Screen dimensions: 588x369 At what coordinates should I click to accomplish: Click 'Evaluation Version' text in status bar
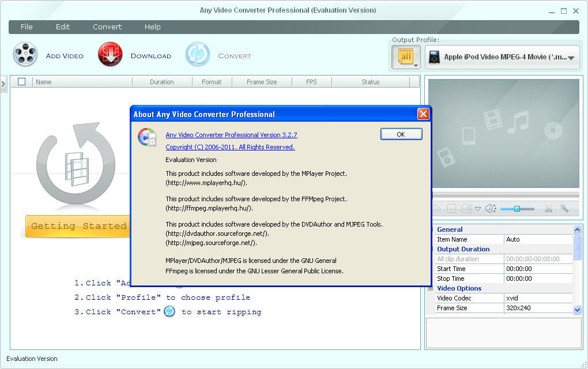[32, 359]
